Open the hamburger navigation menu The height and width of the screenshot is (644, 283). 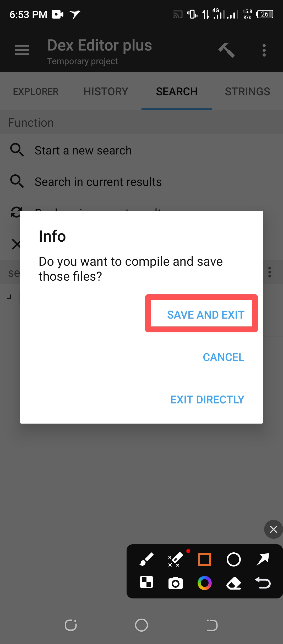click(22, 50)
